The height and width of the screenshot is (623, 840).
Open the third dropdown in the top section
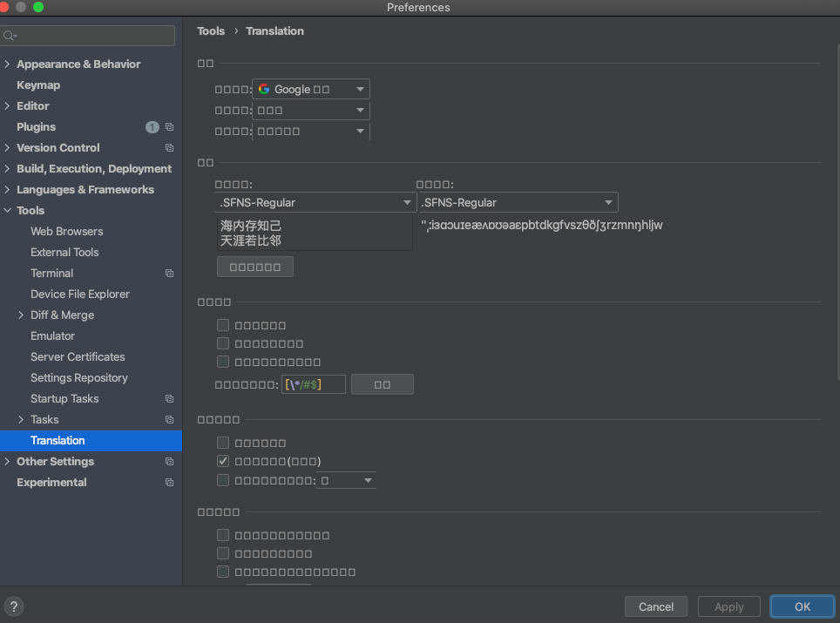[311, 132]
